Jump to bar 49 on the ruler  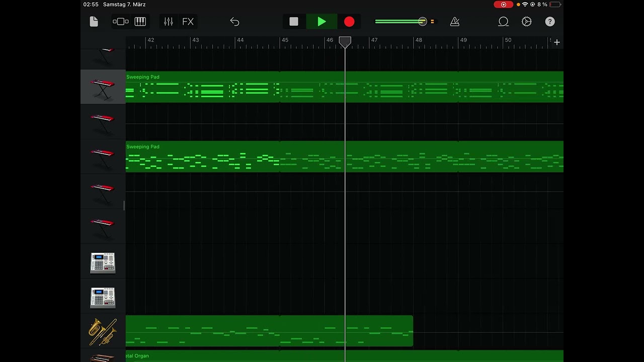coord(463,40)
